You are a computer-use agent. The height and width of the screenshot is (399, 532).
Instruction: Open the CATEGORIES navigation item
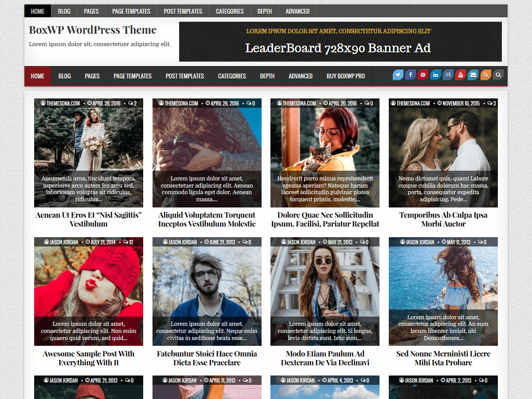(231, 76)
